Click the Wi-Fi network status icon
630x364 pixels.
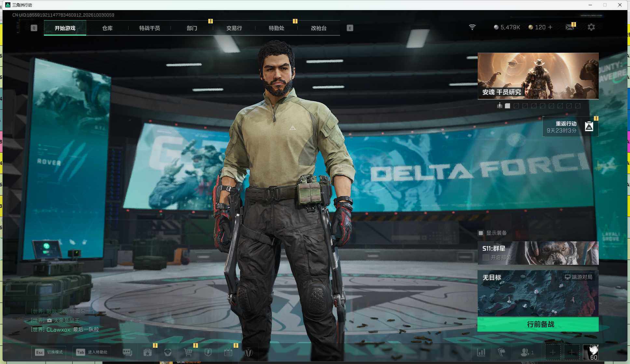tap(472, 27)
